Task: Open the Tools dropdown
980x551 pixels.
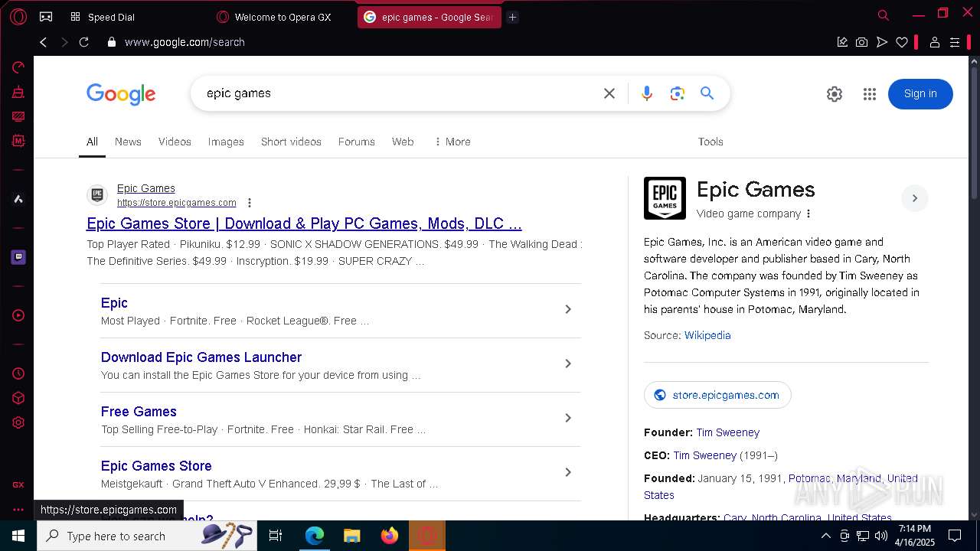Action: [710, 142]
